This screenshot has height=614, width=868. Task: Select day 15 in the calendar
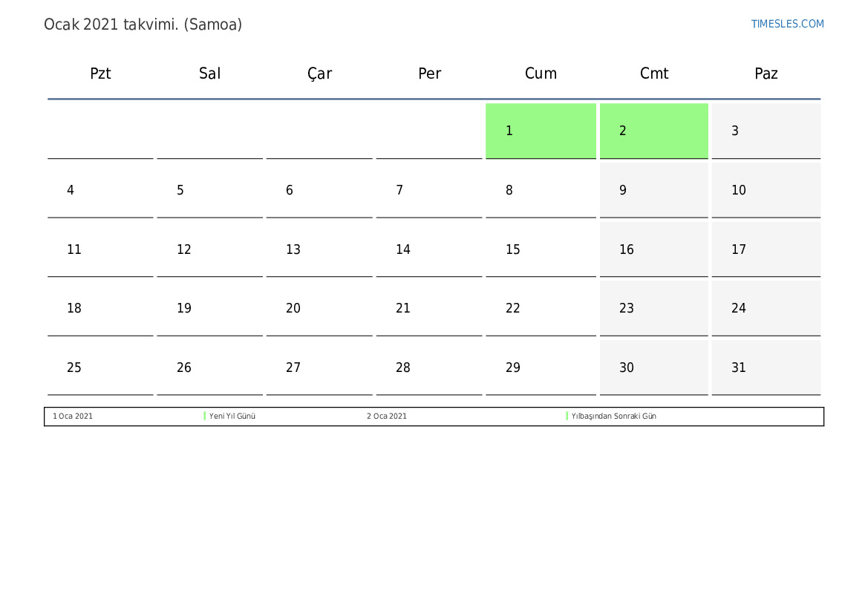(541, 249)
